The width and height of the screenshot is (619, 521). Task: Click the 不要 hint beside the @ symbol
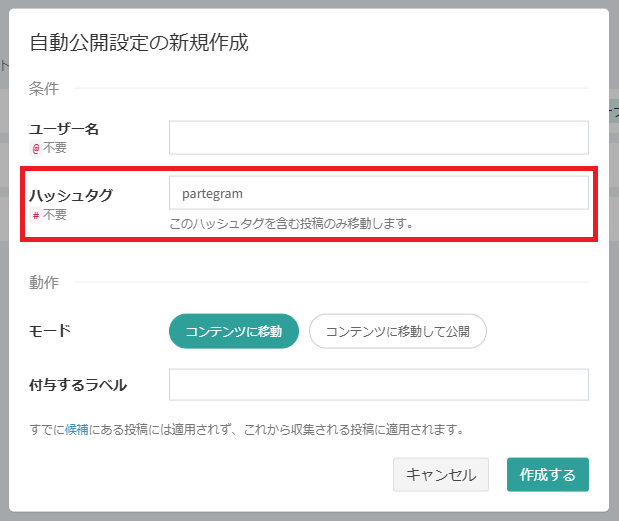point(55,148)
